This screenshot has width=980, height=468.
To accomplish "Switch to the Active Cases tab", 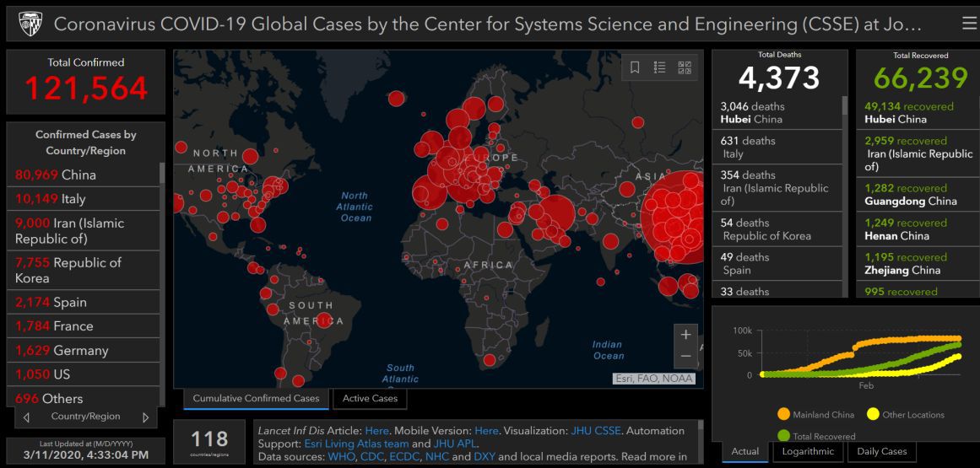I will [370, 398].
